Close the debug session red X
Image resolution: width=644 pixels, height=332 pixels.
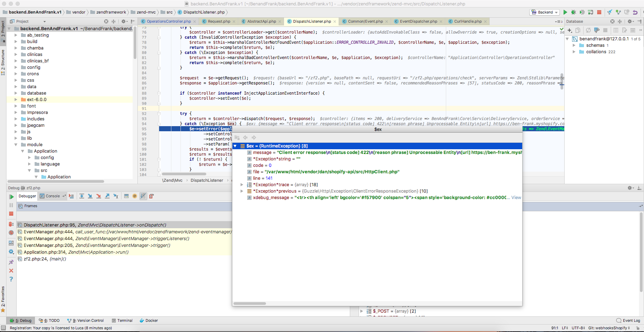[11, 271]
